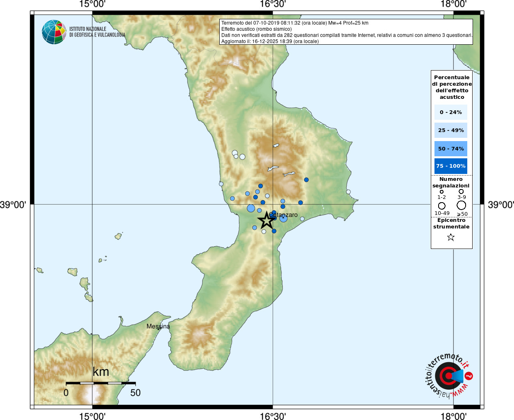The image size is (514, 420).
Task: Click the Catanzaro marker circle
Action: 283,218
